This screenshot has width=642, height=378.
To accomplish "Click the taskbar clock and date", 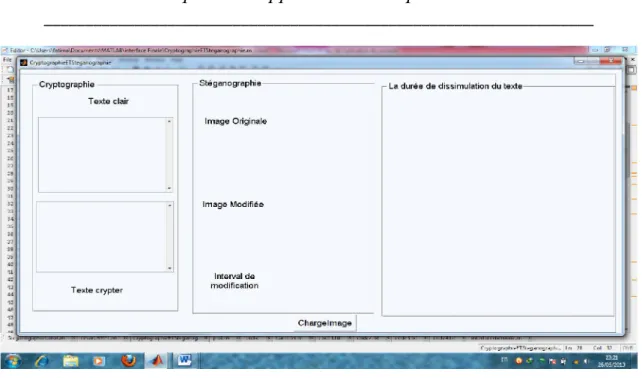I will (x=611, y=361).
